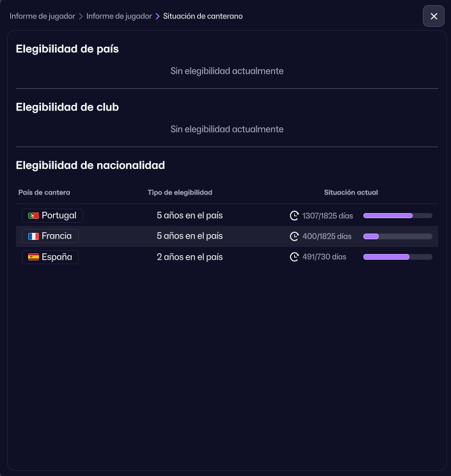The height and width of the screenshot is (476, 451).
Task: Click the Francia flag icon
Action: point(34,236)
